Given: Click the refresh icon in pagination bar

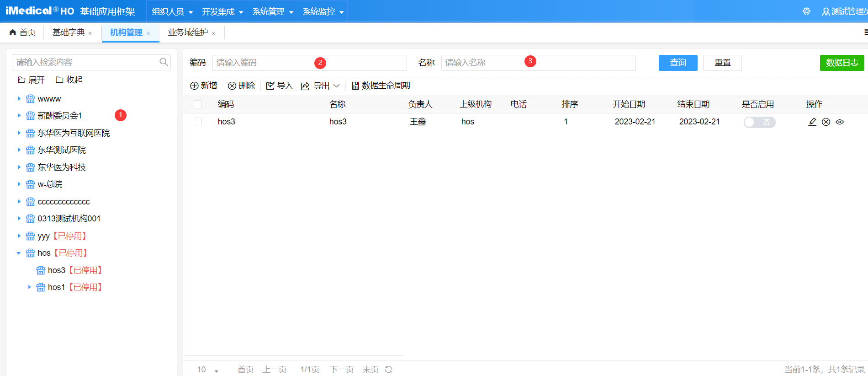Looking at the screenshot, I should 389,370.
